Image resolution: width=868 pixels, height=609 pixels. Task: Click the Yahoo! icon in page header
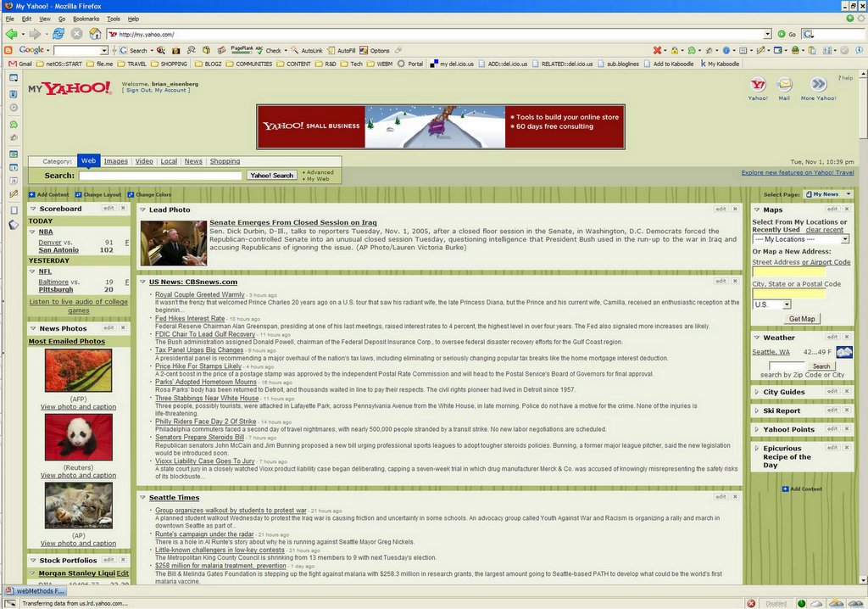click(x=758, y=84)
